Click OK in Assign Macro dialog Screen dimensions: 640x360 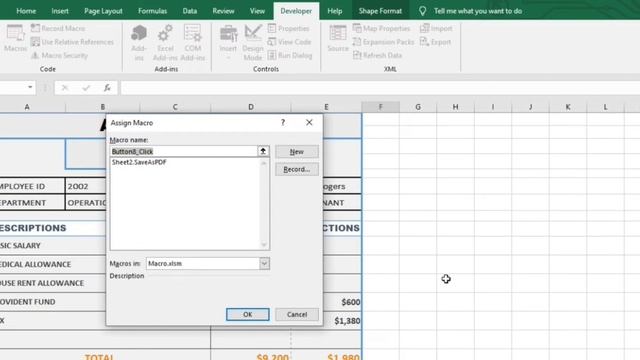[x=247, y=314]
